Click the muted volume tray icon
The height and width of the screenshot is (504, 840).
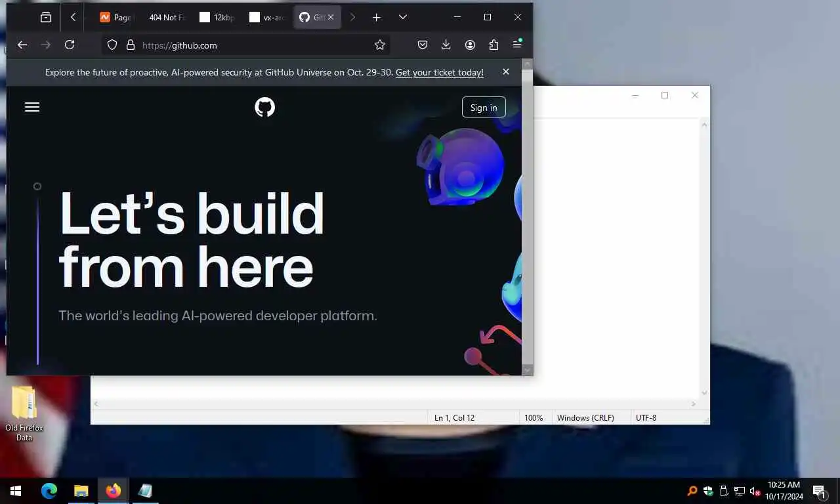click(755, 491)
